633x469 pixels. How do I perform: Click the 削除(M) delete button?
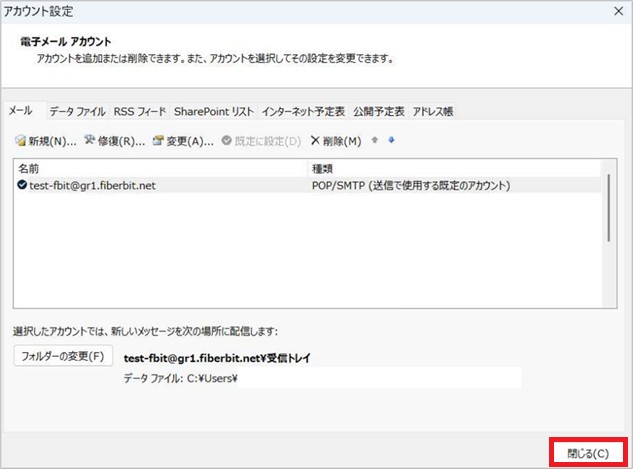coord(336,141)
